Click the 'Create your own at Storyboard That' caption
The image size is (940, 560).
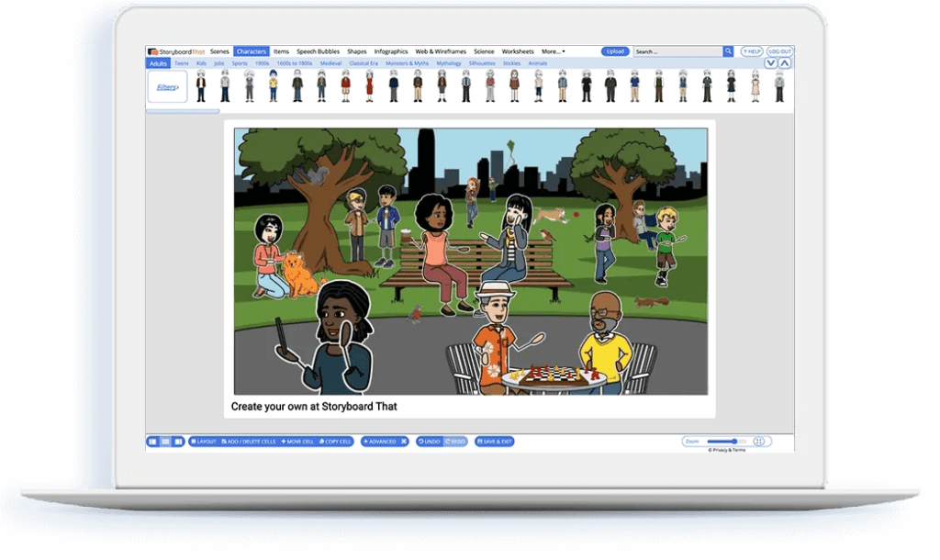pos(314,407)
